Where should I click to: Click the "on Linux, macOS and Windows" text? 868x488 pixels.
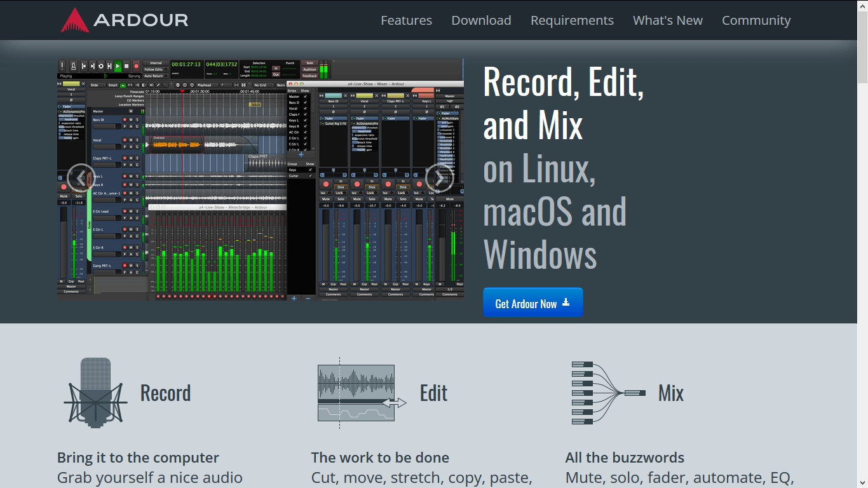pyautogui.click(x=555, y=212)
